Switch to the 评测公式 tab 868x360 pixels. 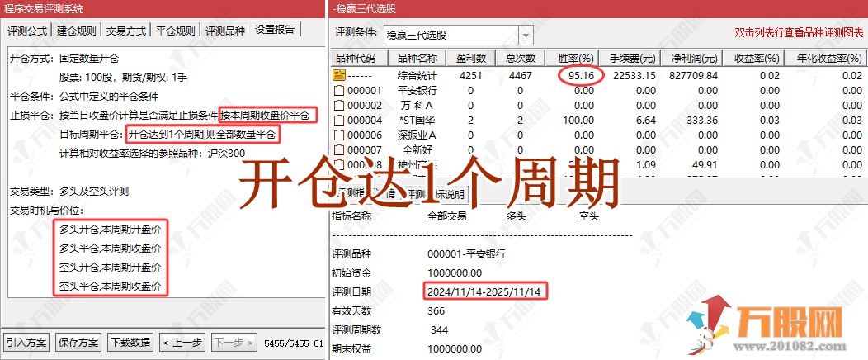[27, 31]
